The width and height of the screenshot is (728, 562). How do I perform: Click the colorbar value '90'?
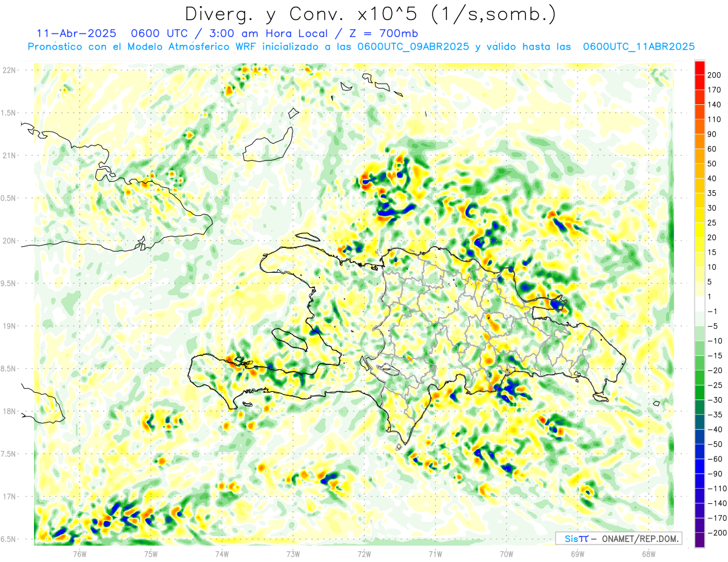tap(712, 134)
